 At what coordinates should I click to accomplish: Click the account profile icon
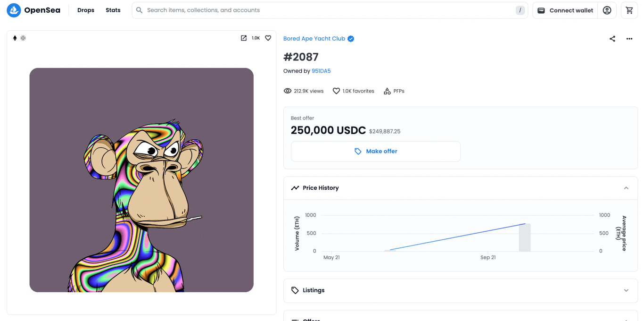pos(607,10)
